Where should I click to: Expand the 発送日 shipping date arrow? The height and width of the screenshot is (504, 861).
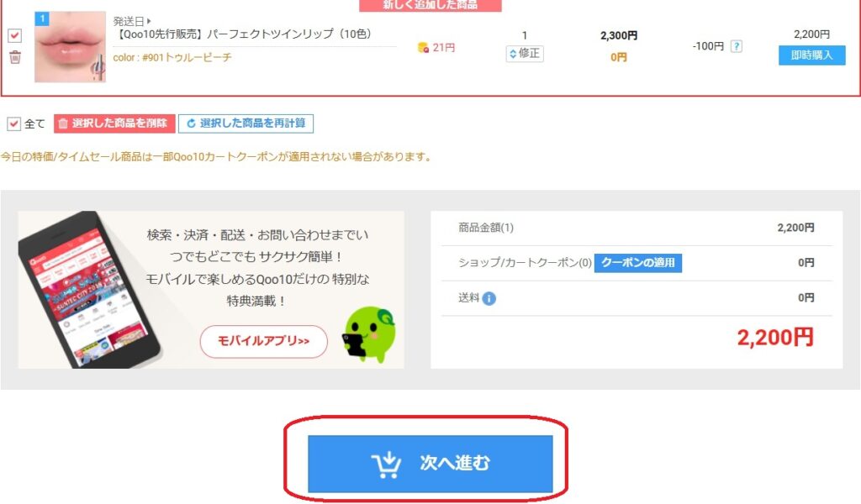tap(149, 21)
